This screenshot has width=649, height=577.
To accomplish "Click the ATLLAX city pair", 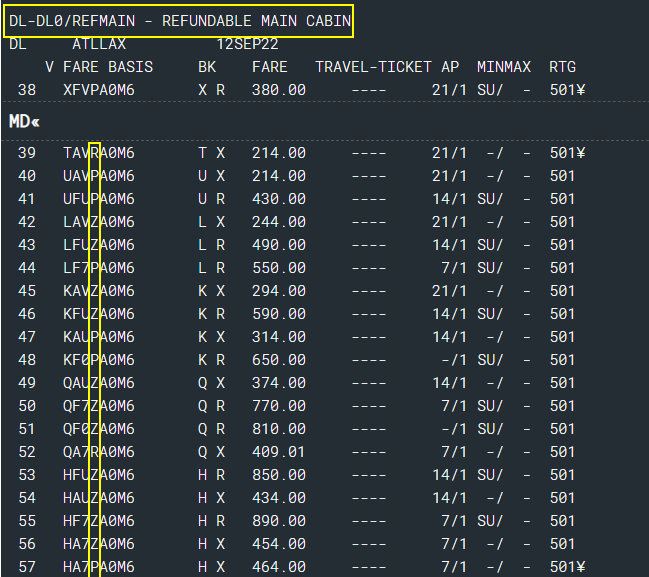I will coord(98,44).
